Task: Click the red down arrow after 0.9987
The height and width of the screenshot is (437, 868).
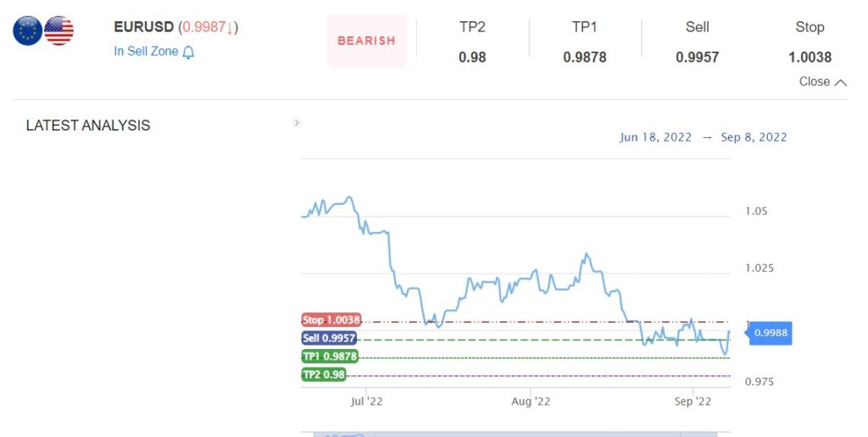Action: pyautogui.click(x=230, y=28)
